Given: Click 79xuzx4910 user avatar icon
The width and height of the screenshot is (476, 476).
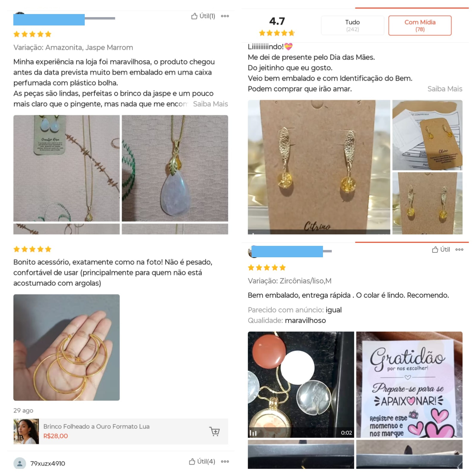Looking at the screenshot, I should click(20, 463).
